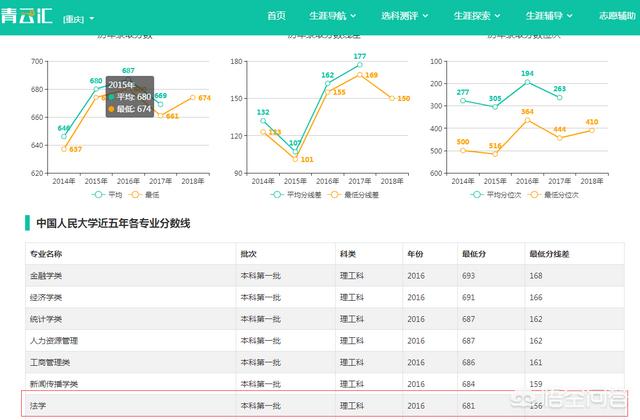Viewport: 640px width, 420px height.
Task: Click the 批次 column header
Action: (x=249, y=254)
